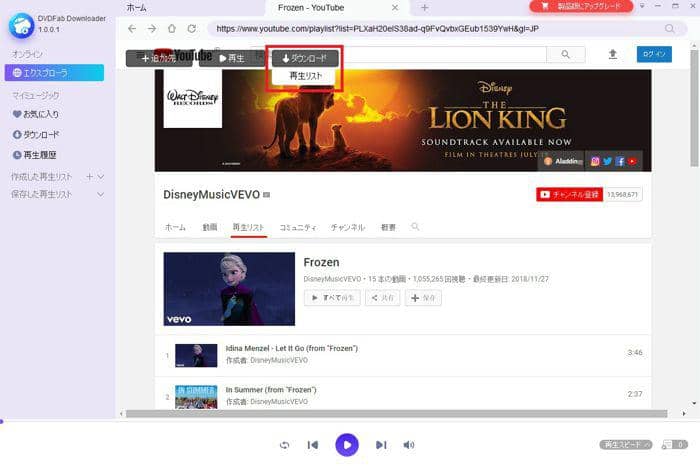Search the channel with the magnifier beside 概要
Image resolution: width=700 pixels, height=466 pixels.
tap(415, 227)
